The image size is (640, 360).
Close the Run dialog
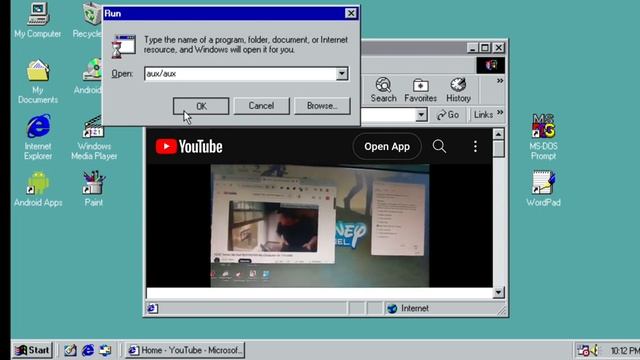point(351,13)
